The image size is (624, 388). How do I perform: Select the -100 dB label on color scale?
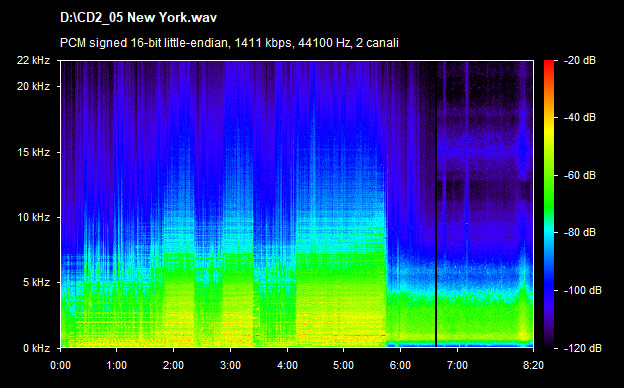pos(583,291)
